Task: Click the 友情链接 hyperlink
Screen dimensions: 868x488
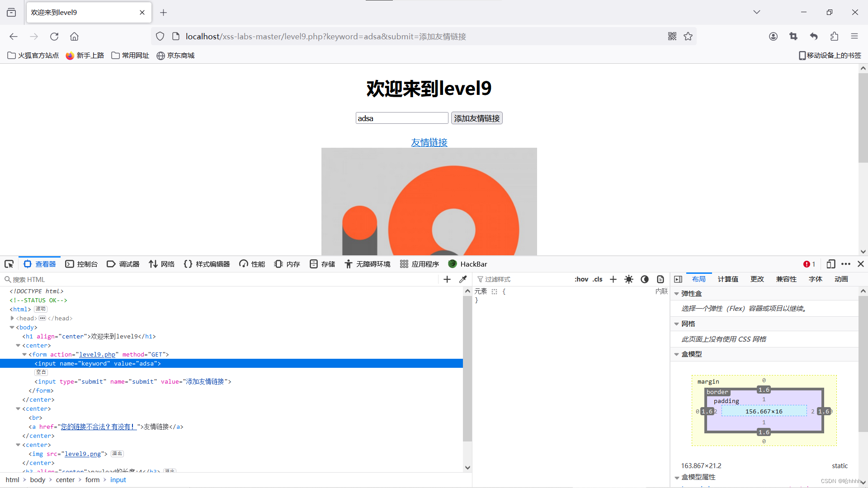Action: 429,142
